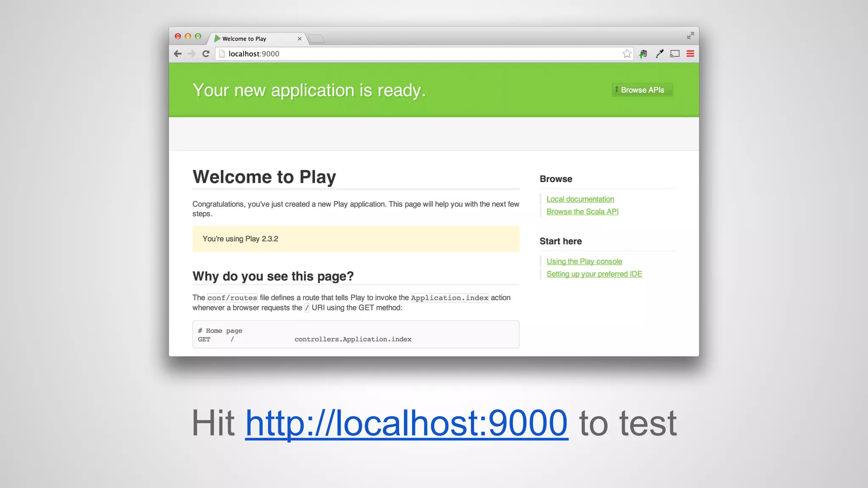Expand the Browse APIs dropdown button
This screenshot has height=488, width=868.
pos(642,90)
